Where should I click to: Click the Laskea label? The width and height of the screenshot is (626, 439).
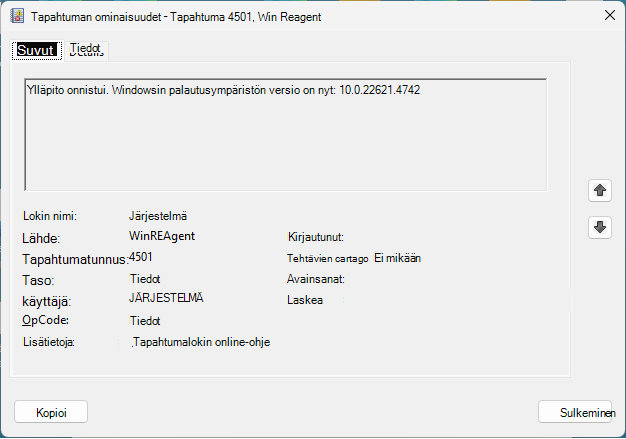(305, 300)
